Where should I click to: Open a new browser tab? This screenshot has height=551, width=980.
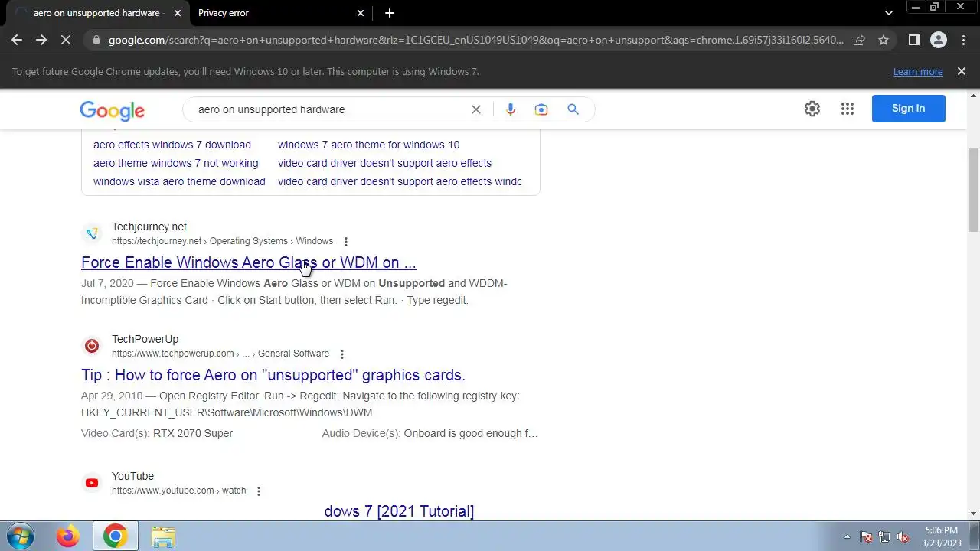pyautogui.click(x=390, y=13)
